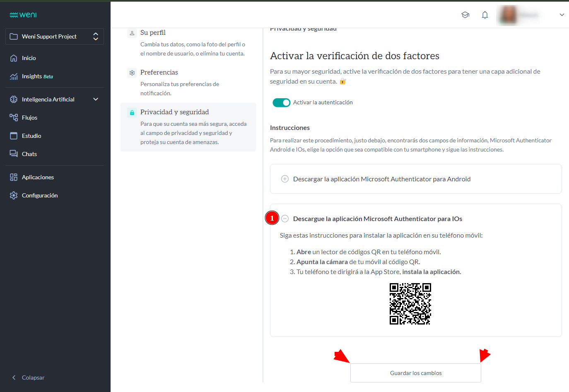Click the green lock icon beside Privacidad
Viewport: 569px width, 392px height.
point(132,112)
